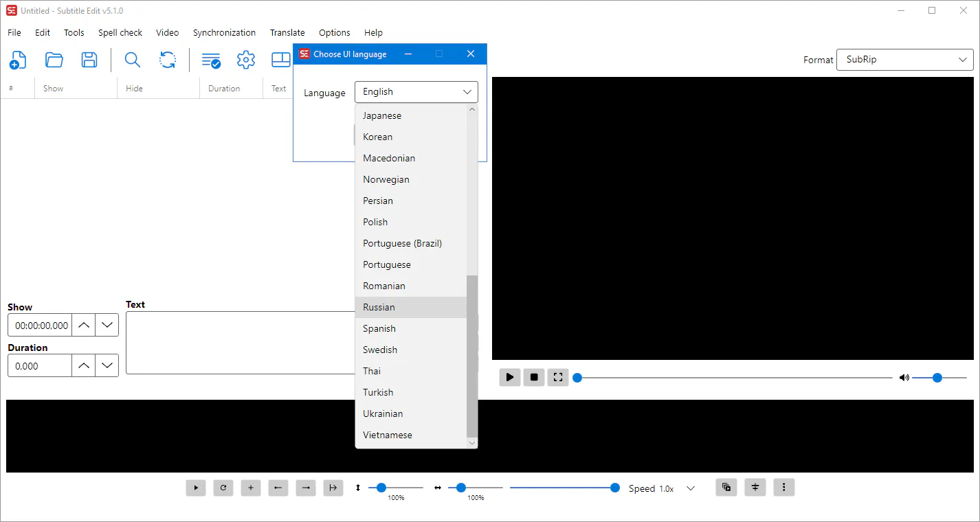980x522 pixels.
Task: Pick Persian from the dropdown list
Action: [411, 201]
